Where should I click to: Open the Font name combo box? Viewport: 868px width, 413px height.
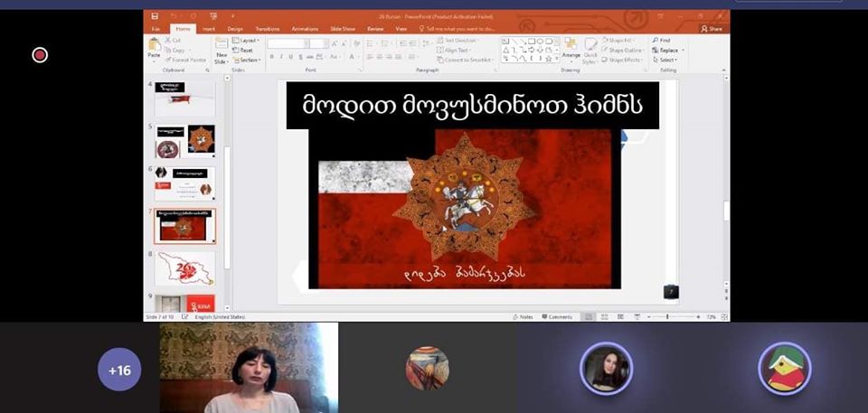288,43
